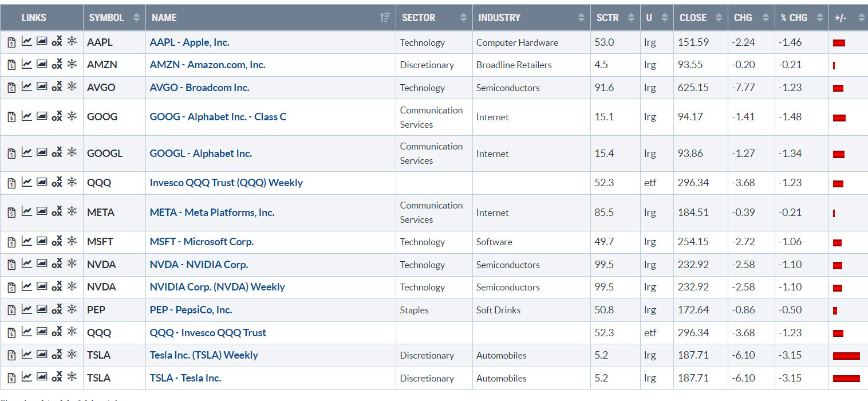The width and height of the screenshot is (868, 401).
Task: Open SharpChart line icon in AMZN row
Action: [27, 64]
